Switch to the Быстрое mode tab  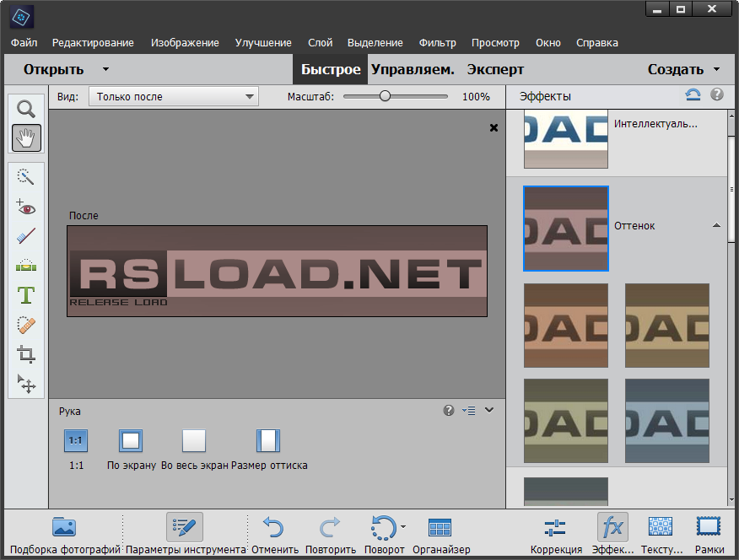pyautogui.click(x=331, y=69)
